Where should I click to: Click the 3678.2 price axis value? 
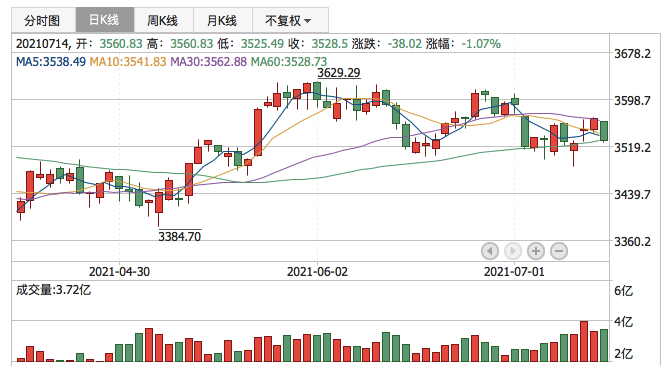point(633,54)
